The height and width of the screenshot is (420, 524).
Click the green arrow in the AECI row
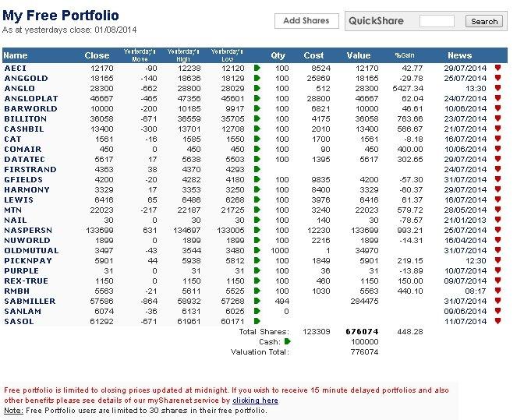[x=257, y=69]
